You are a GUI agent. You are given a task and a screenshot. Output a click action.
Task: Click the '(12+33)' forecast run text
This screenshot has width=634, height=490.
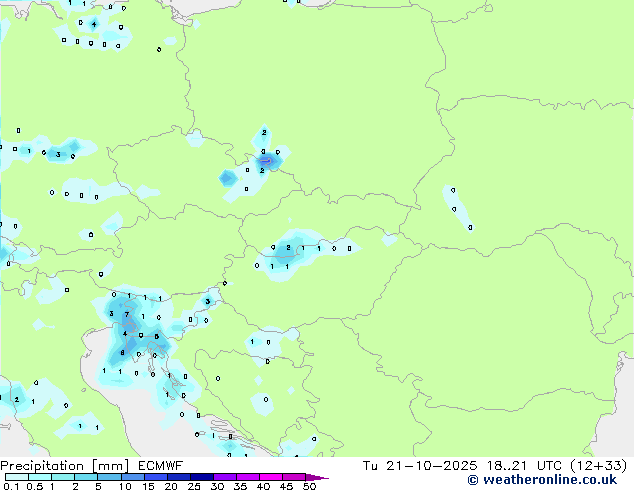tap(598, 466)
